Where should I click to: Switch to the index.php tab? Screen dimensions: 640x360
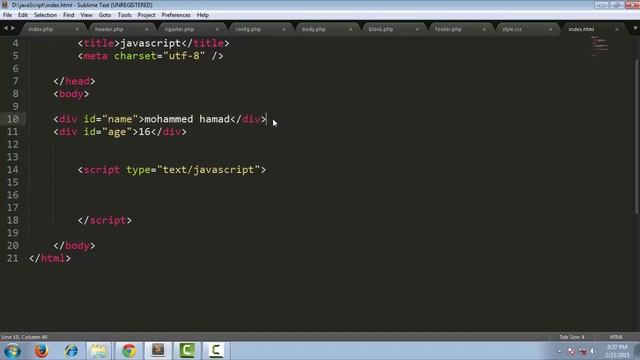[x=41, y=29]
